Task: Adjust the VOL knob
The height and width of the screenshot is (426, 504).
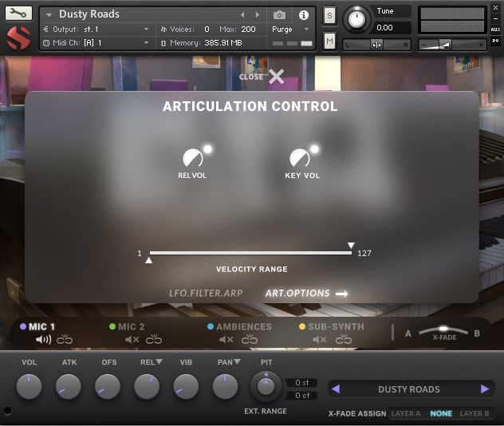Action: (x=29, y=386)
